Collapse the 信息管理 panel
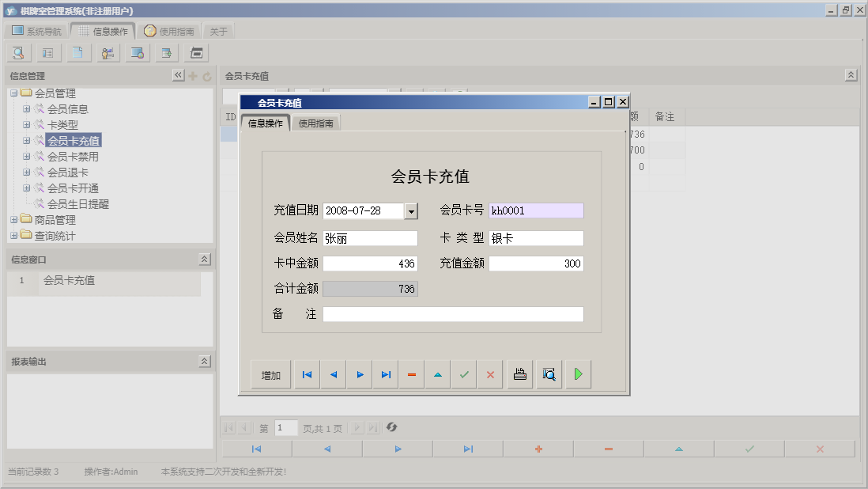The height and width of the screenshot is (489, 868). [x=179, y=74]
